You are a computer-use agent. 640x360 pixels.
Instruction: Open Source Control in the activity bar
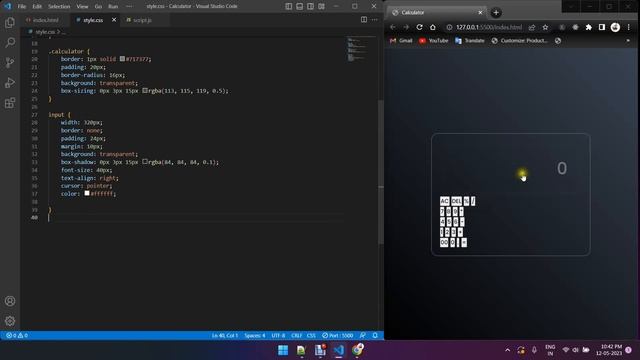(x=10, y=62)
